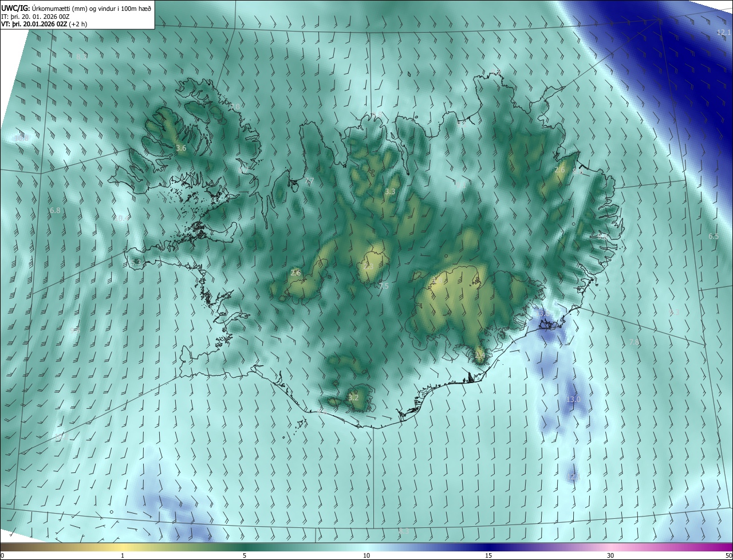Click the tick label 10 on the color scale
This screenshot has width=733, height=560.
coord(366,555)
